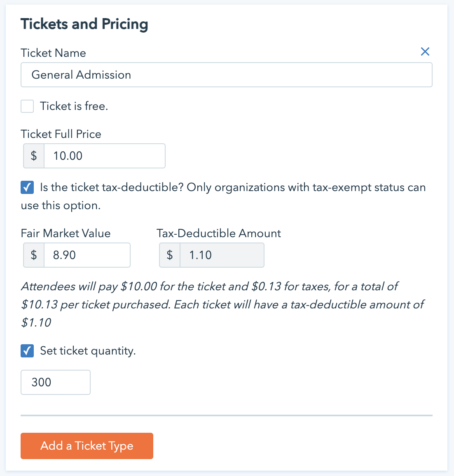Click the dollar sign prefix of Tax-Deductible Amount

tap(170, 255)
